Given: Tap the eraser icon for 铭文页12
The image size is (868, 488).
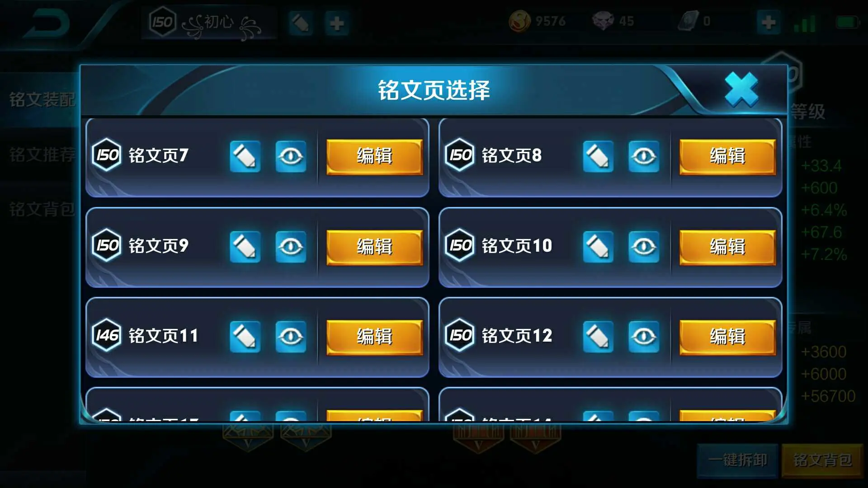Looking at the screenshot, I should click(598, 337).
